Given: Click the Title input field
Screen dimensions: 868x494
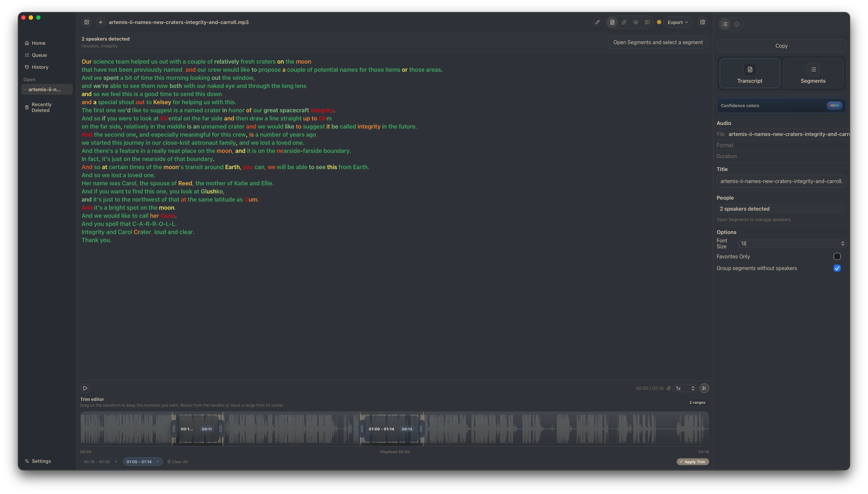Looking at the screenshot, I should pos(781,181).
